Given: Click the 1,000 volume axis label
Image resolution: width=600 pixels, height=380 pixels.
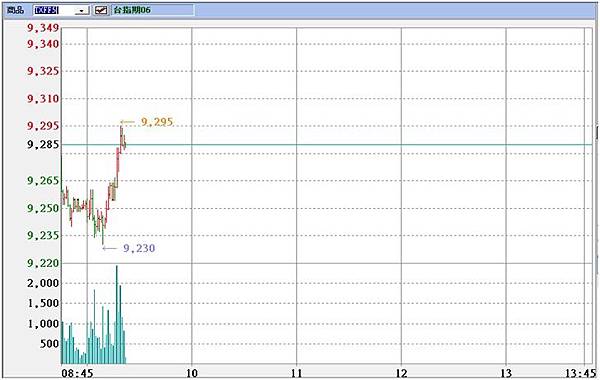Looking at the screenshot, I should click(43, 324).
